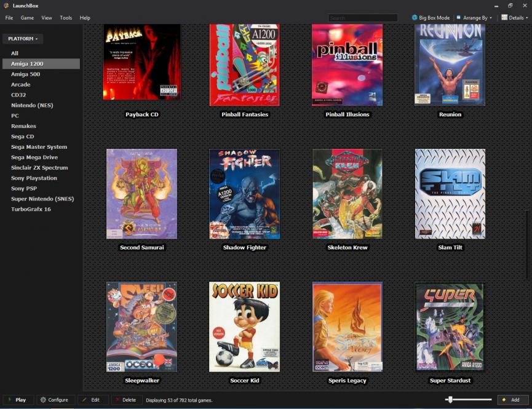Image resolution: width=532 pixels, height=409 pixels.
Task: Click the Big Box Mode globe icon
Action: click(415, 18)
